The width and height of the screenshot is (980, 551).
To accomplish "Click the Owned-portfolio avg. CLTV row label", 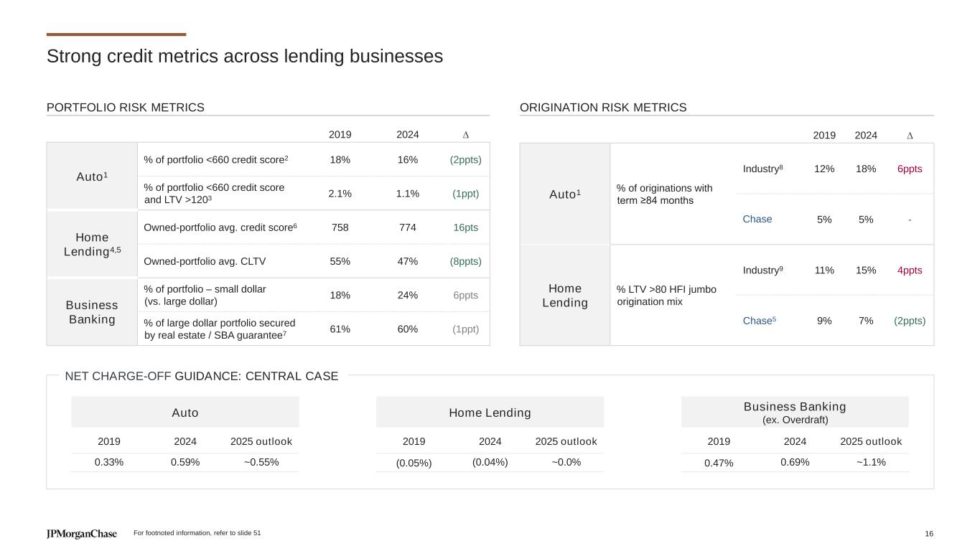I will pyautogui.click(x=205, y=261).
